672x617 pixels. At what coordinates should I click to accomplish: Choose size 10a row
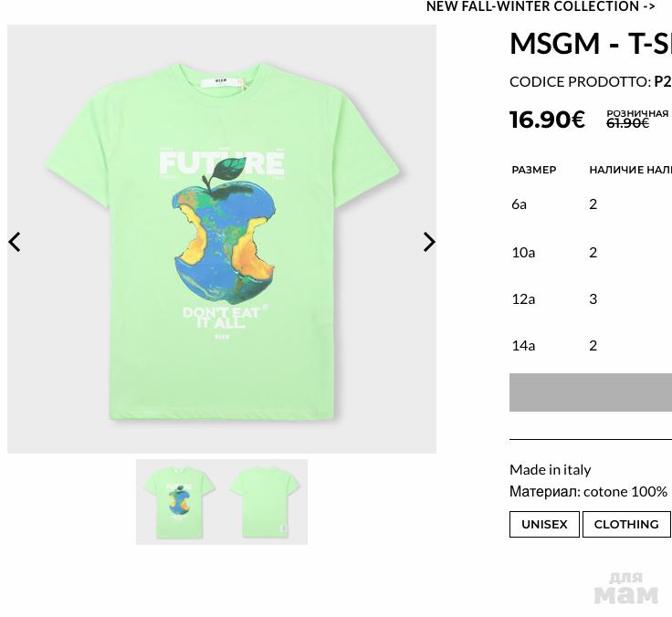591,253
